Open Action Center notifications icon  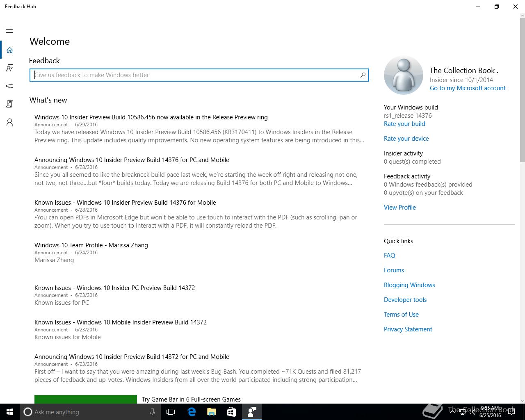pos(511,412)
